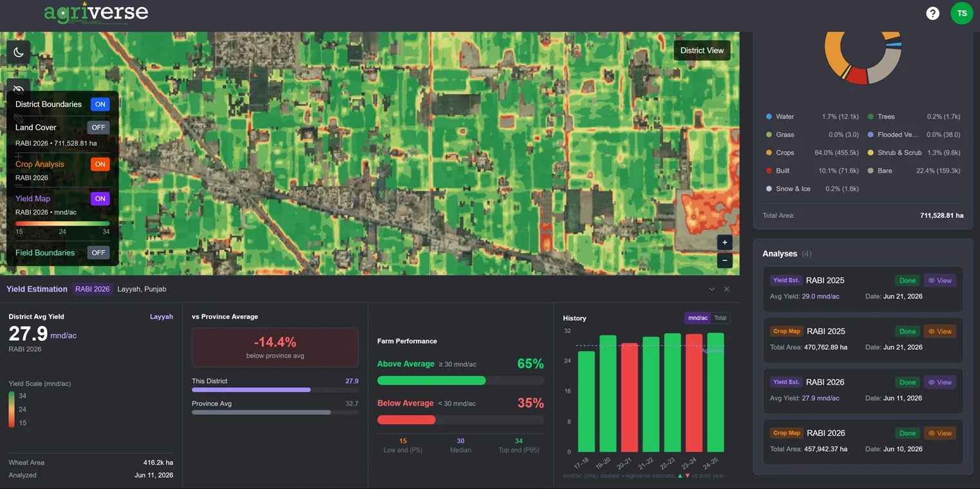
Task: Click Bare legend entry
Action: 914,171
